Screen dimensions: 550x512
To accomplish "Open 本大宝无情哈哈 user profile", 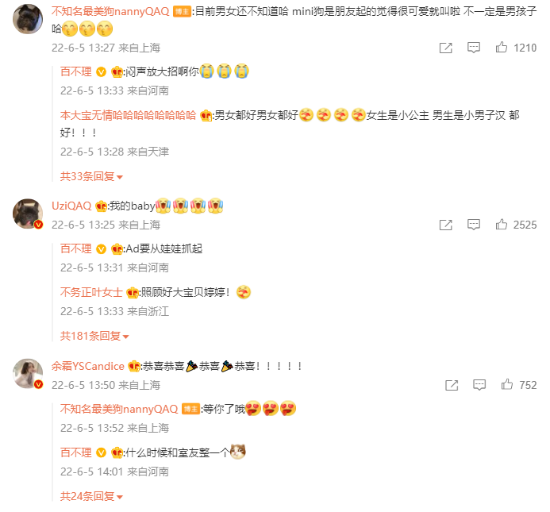I will [x=128, y=115].
